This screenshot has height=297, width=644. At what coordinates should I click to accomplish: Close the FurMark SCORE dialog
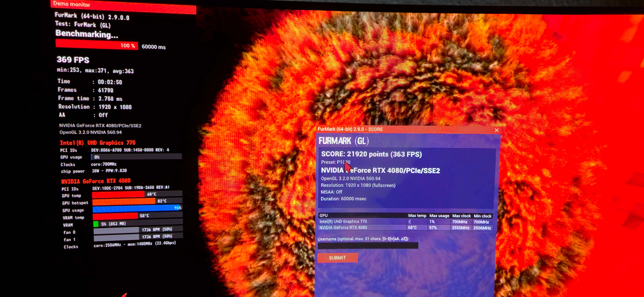pyautogui.click(x=496, y=130)
